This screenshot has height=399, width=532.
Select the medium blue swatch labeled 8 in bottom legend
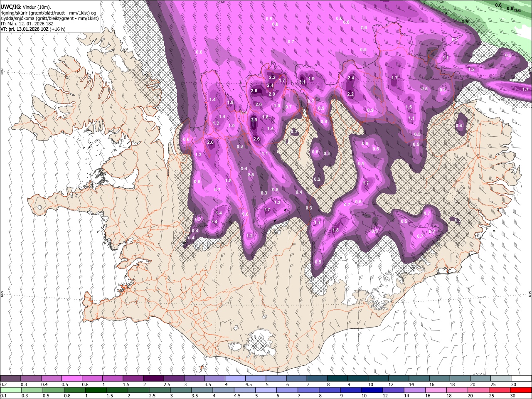[x=329, y=390]
